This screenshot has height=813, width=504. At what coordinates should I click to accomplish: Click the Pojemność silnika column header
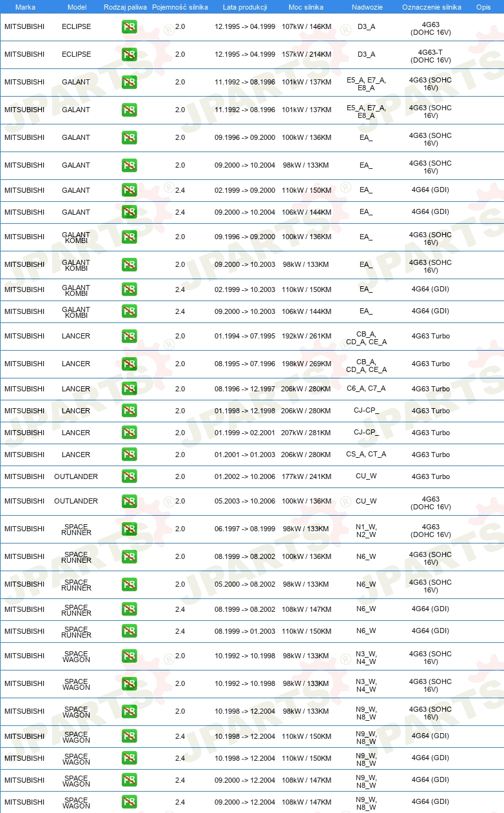tap(180, 7)
